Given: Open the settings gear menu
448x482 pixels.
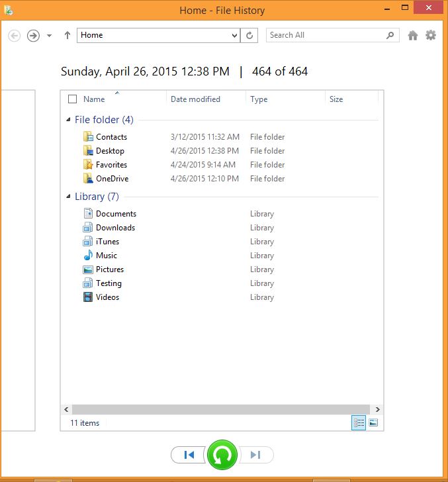Looking at the screenshot, I should point(431,35).
